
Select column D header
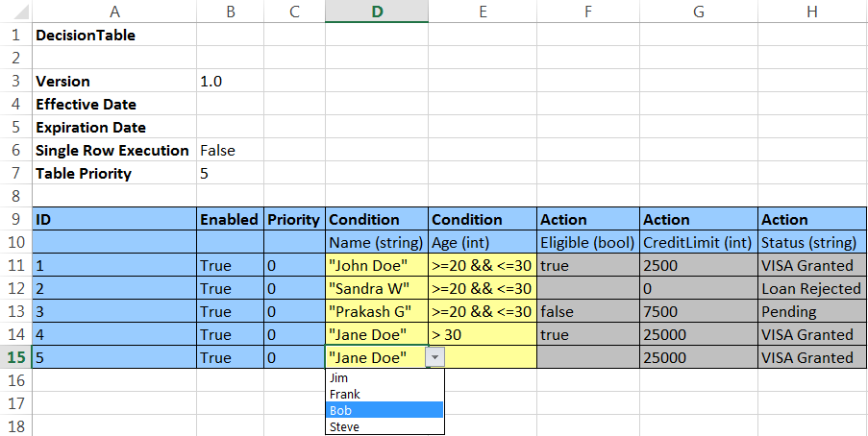377,12
